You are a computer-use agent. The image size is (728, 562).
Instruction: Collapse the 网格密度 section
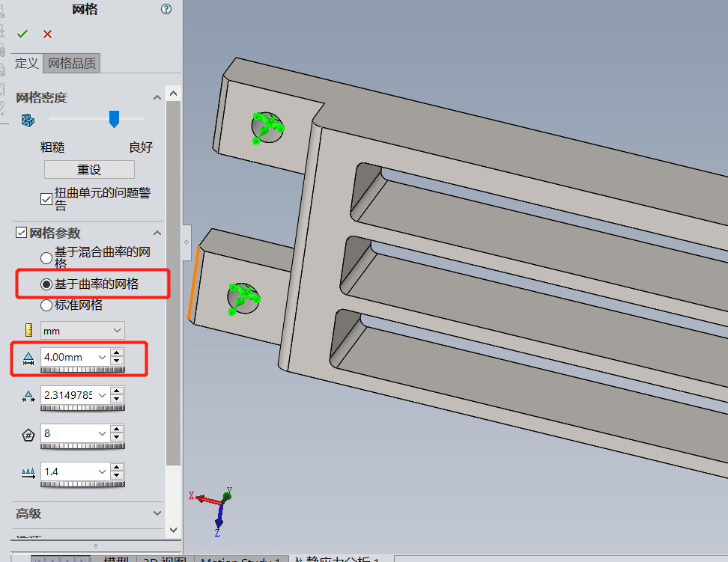coord(157,97)
